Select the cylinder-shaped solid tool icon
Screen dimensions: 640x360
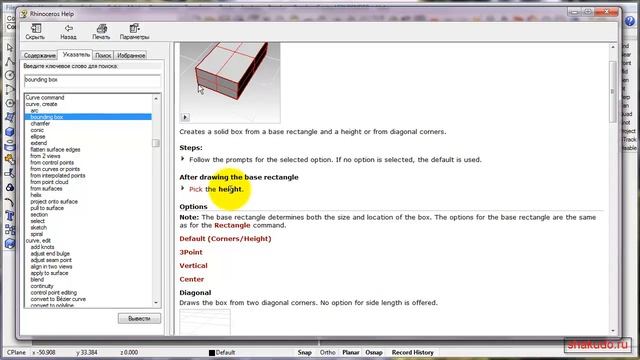tap(10, 146)
